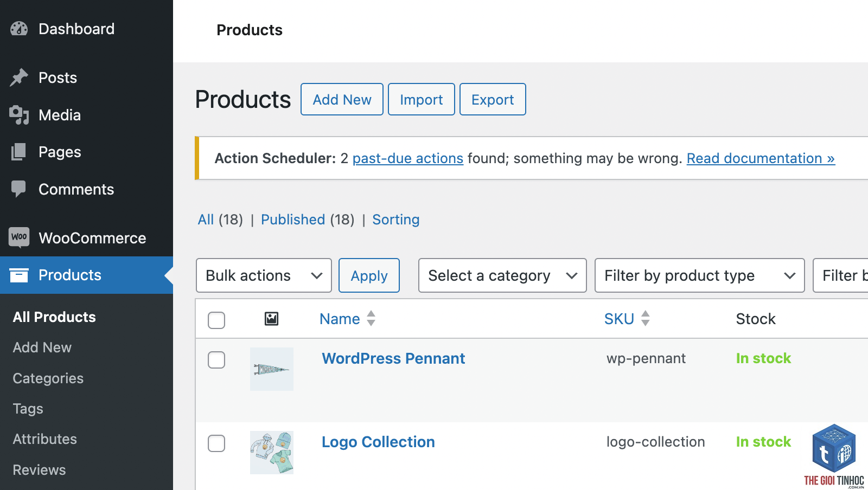
Task: Click the Products archive box icon
Action: [x=19, y=275]
